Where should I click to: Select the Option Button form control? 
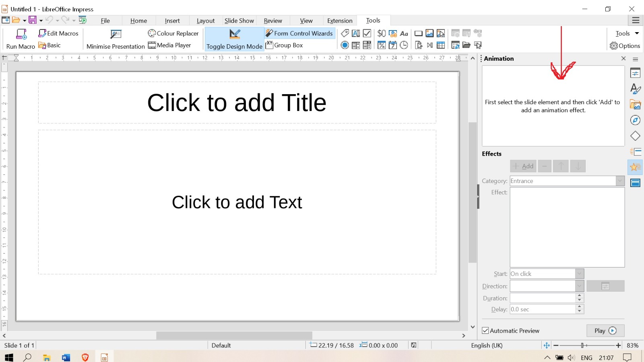pos(345,45)
